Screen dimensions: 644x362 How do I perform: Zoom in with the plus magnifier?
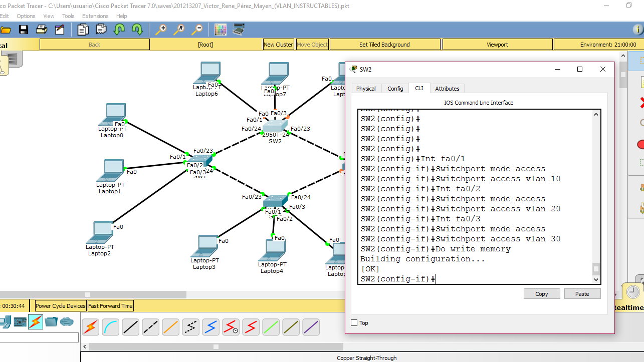[160, 30]
